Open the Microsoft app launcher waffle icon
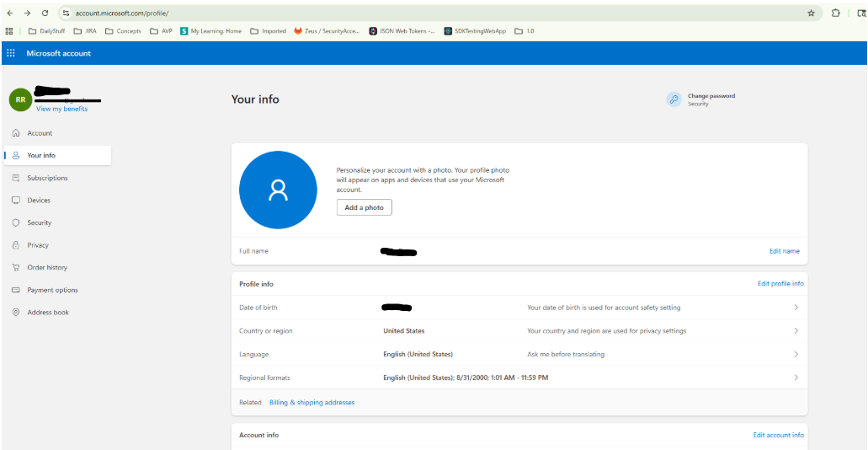868x450 pixels. pos(10,53)
